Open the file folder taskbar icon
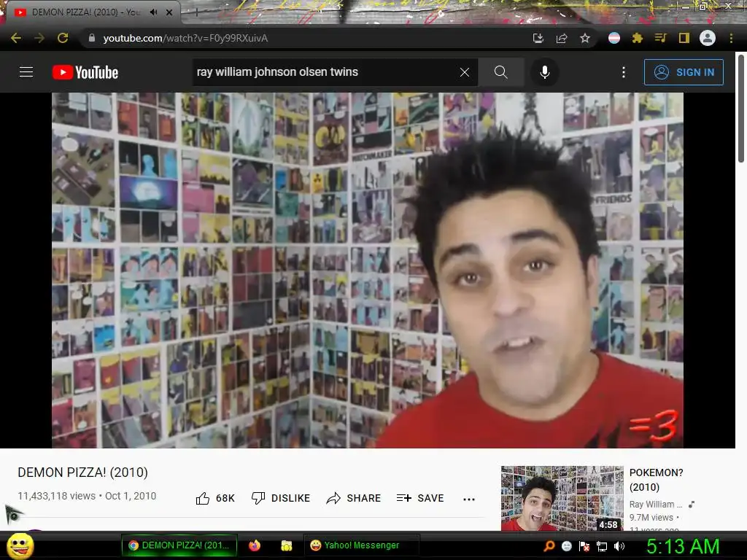Screen dimensions: 747x560 (x=286, y=545)
